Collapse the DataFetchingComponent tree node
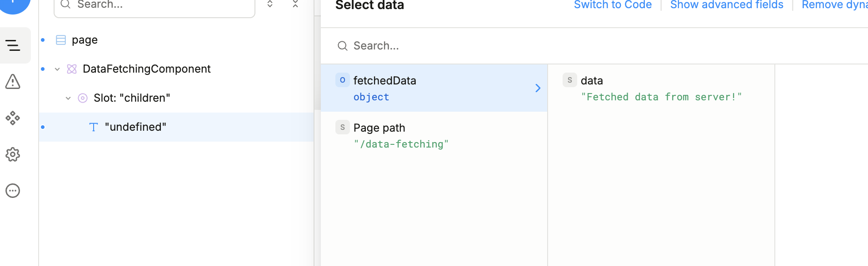The height and width of the screenshot is (266, 868). click(57, 69)
